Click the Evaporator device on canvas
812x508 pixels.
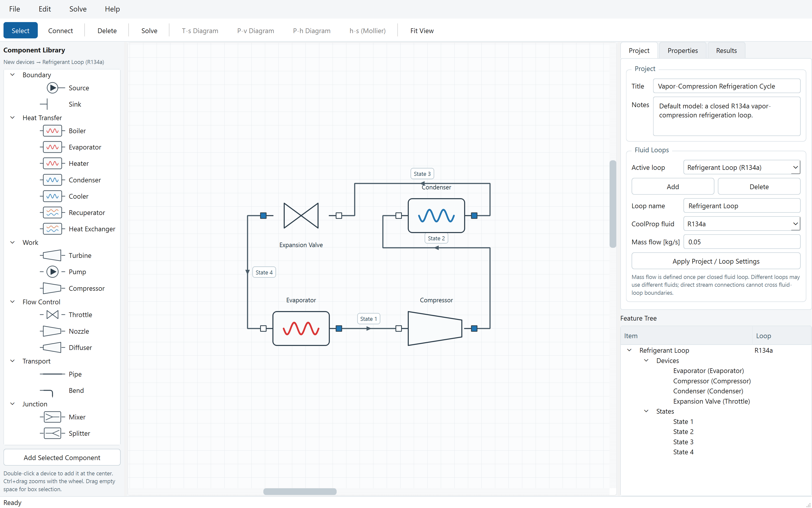click(x=301, y=328)
